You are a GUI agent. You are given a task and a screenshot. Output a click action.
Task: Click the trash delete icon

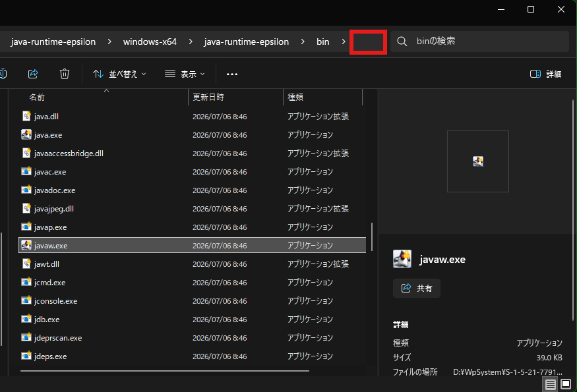(x=65, y=74)
